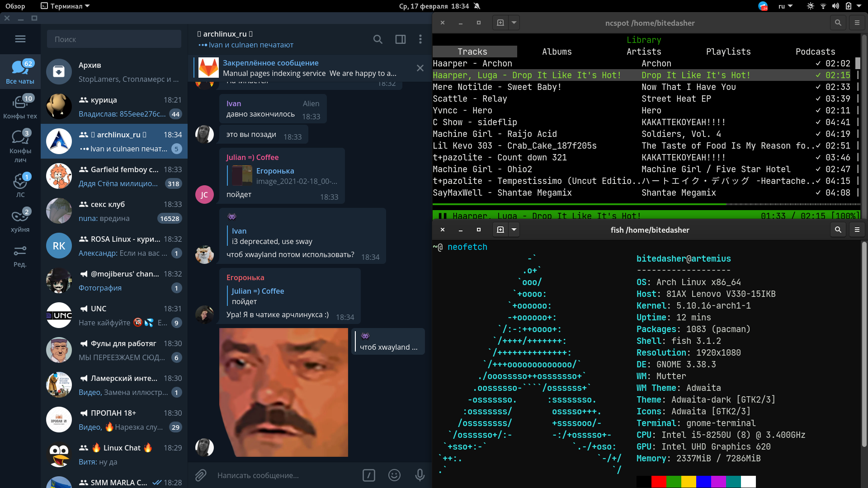Click the Telegram Поиск search field

[x=114, y=39]
